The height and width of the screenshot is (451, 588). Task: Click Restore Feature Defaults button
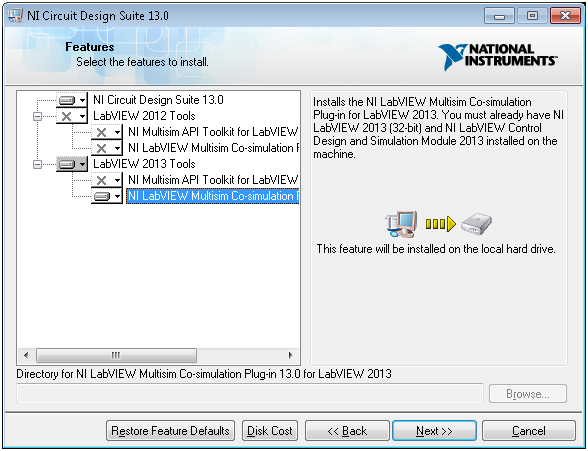click(x=170, y=430)
